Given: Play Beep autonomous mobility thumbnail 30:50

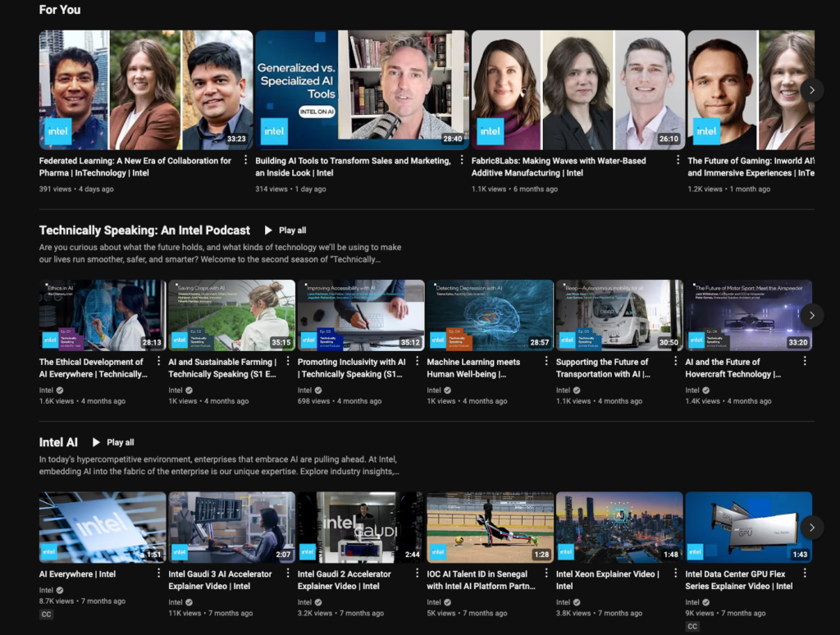Looking at the screenshot, I should [619, 315].
